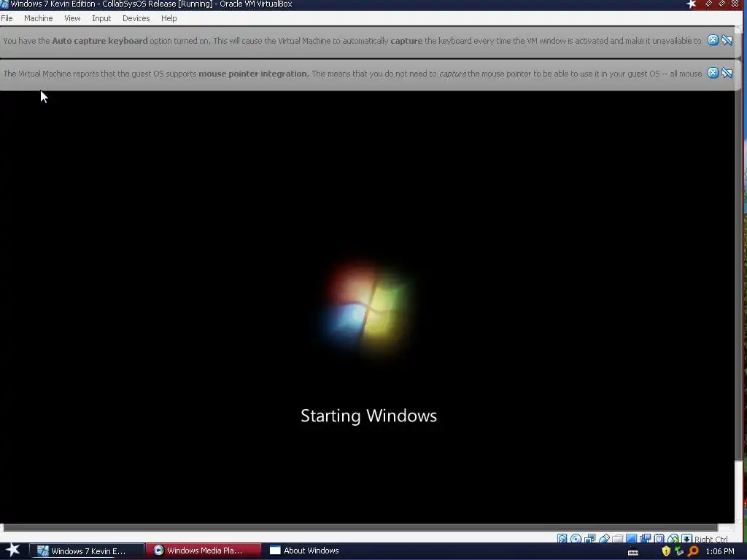
Task: Open the View menu
Action: click(72, 18)
